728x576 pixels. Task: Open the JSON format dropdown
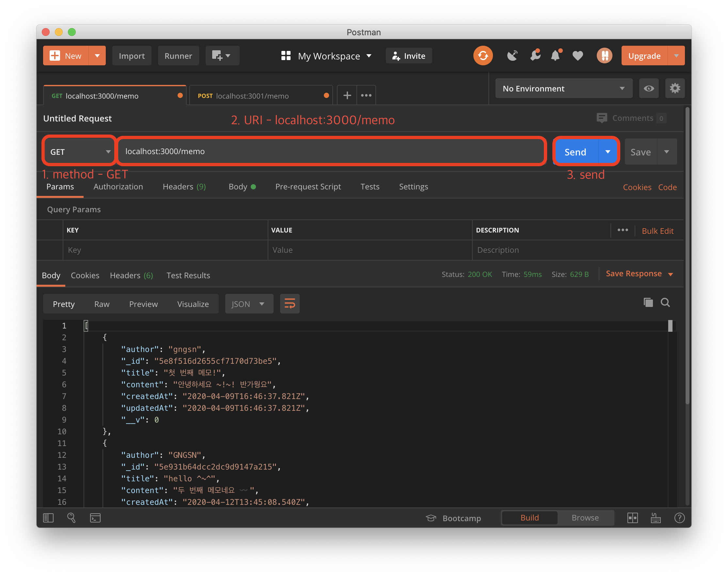[x=248, y=304]
